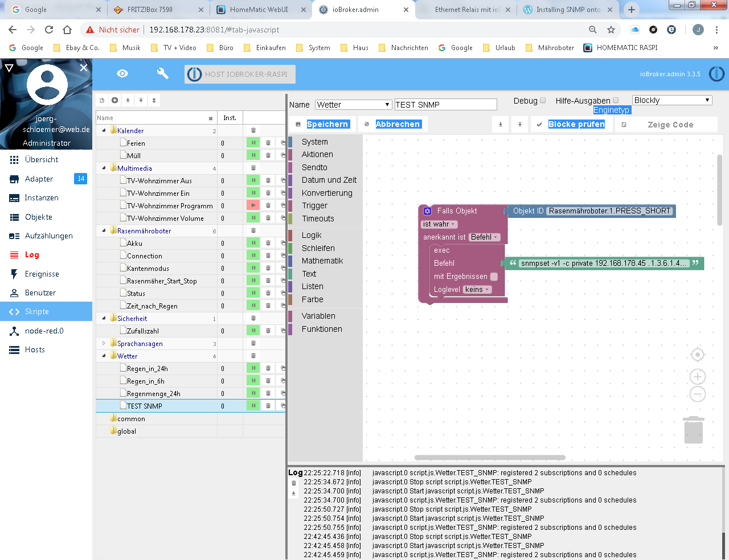The image size is (729, 560).
Task: Click the upload arrow icon above the script list
Action: [141, 100]
